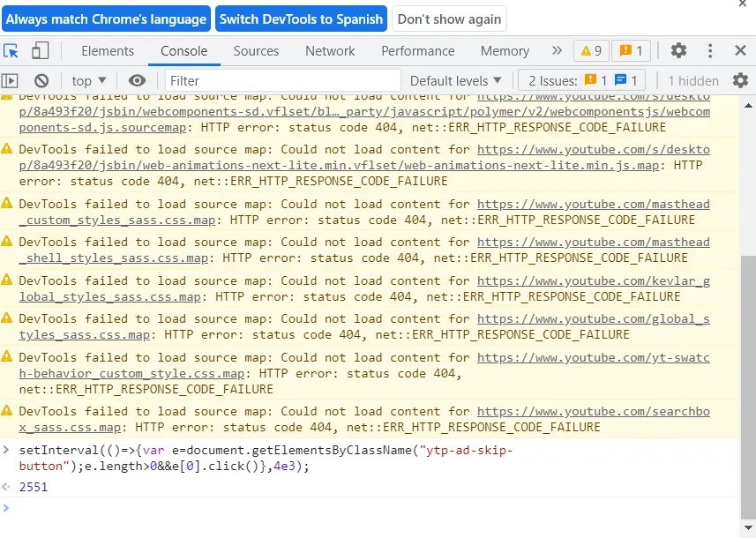Dismiss the language infobar with X
Screen dimensions: 756x538
[743, 4]
